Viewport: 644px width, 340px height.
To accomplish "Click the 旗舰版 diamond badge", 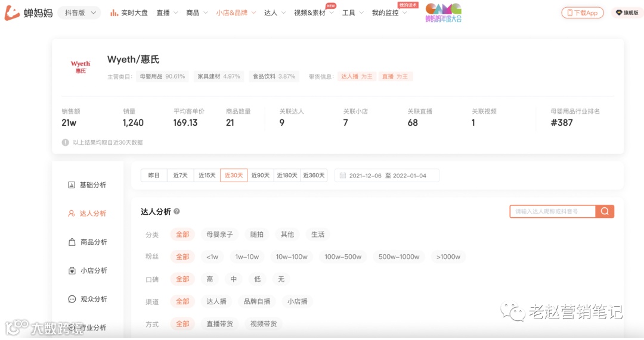I will pyautogui.click(x=627, y=13).
